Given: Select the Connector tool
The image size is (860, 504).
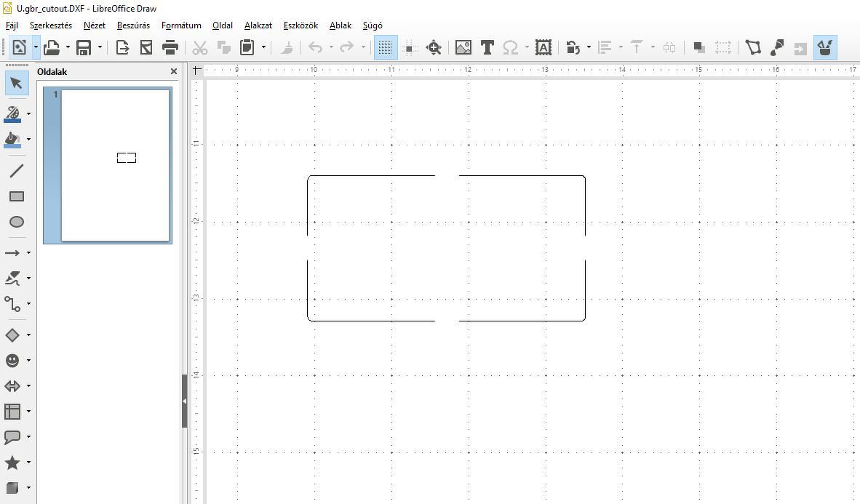Looking at the screenshot, I should pos(13,304).
